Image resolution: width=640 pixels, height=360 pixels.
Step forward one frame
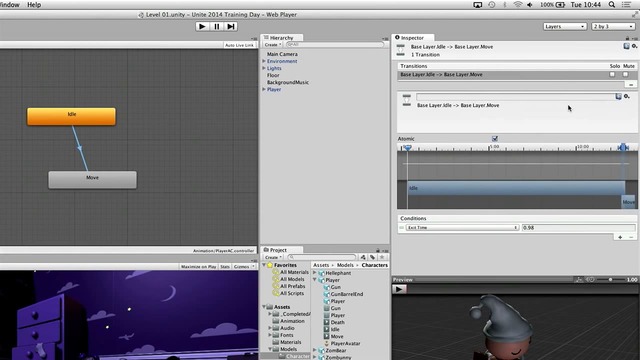click(x=231, y=27)
